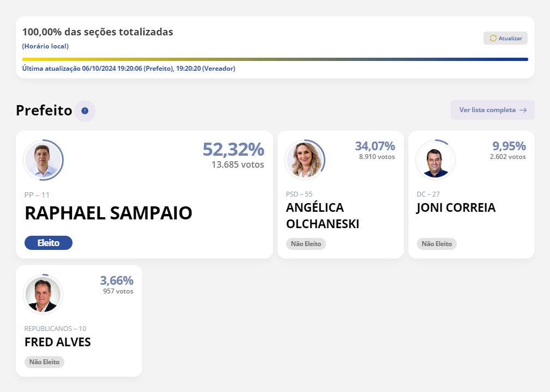Click the circular refresh arrow icon
This screenshot has width=550, height=392.
click(x=493, y=38)
